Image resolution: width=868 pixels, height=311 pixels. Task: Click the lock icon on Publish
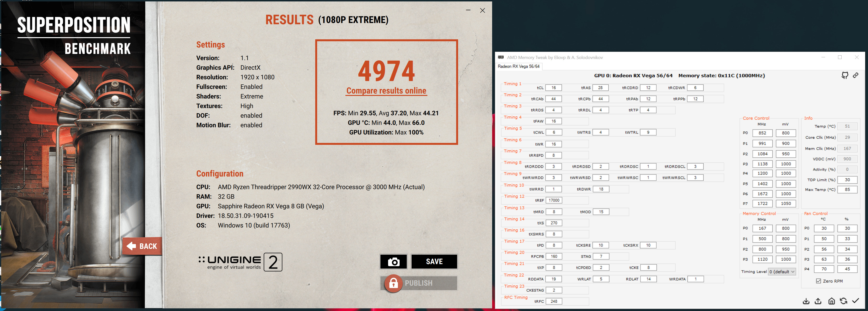click(x=393, y=283)
